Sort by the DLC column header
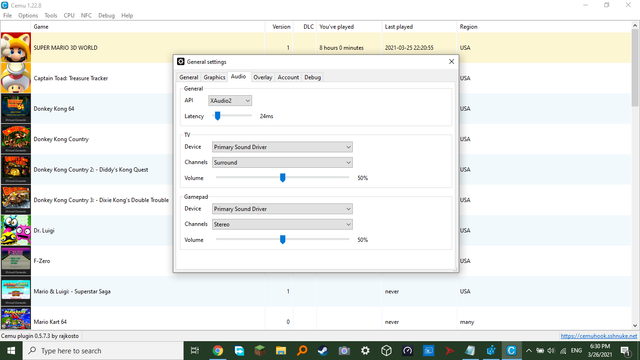Viewport: 640px width, 360px height. tap(305, 27)
